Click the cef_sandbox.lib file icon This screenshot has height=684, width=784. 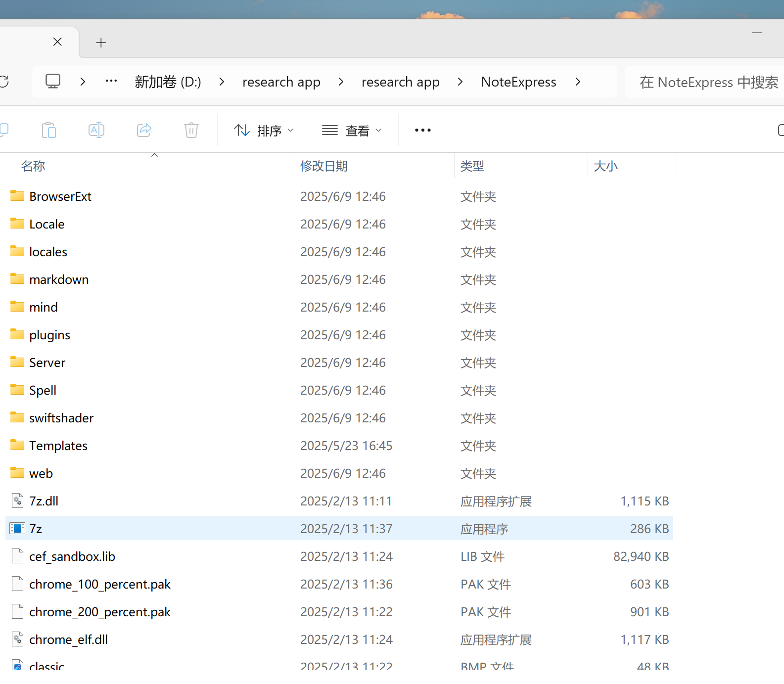click(17, 556)
